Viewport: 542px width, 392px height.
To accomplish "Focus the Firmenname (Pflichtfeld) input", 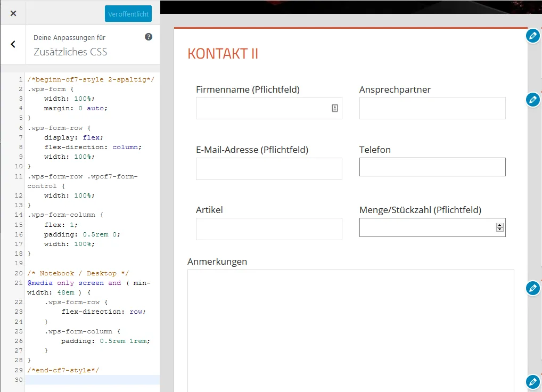I will pyautogui.click(x=269, y=108).
